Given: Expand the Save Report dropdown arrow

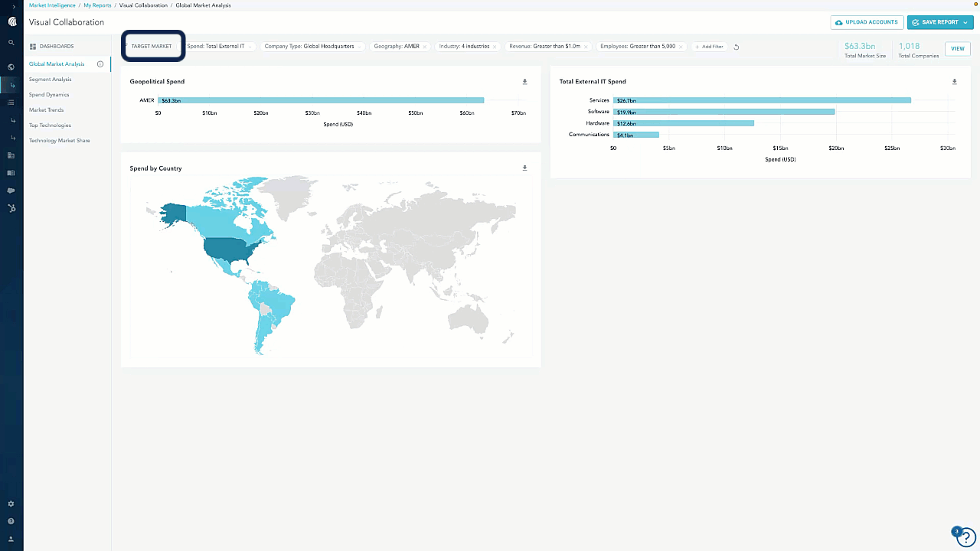Looking at the screenshot, I should pyautogui.click(x=966, y=23).
